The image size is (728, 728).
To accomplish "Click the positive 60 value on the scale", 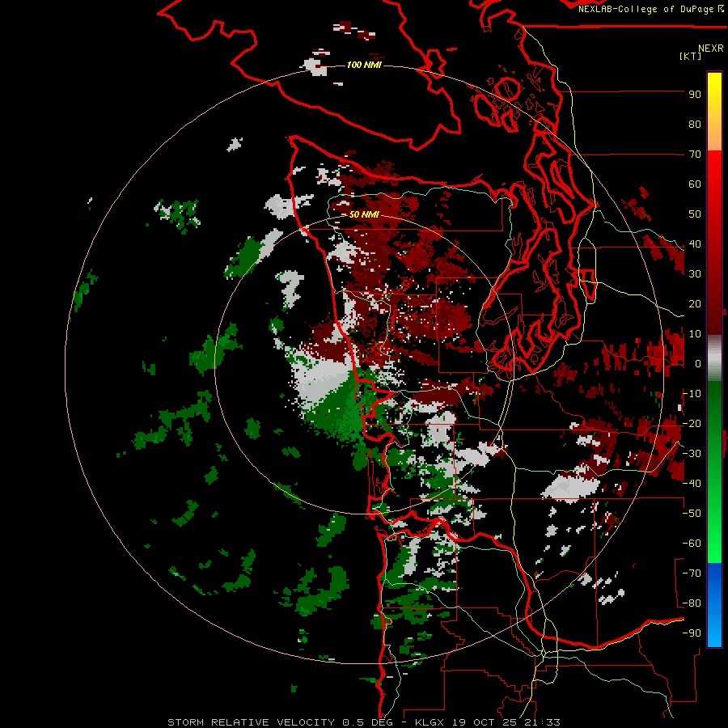I will (695, 184).
